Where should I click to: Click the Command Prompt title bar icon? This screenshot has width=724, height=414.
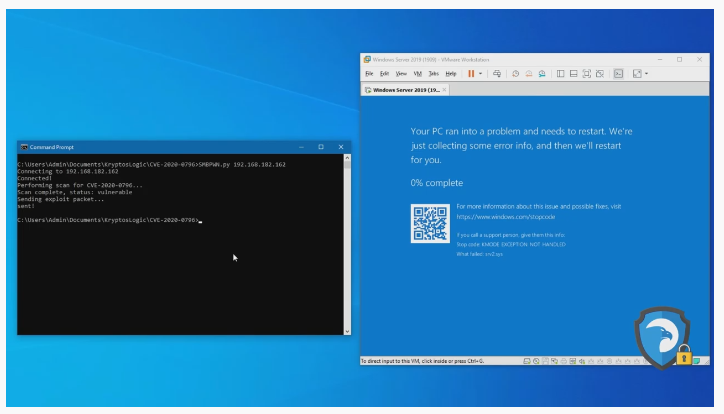tap(24, 147)
